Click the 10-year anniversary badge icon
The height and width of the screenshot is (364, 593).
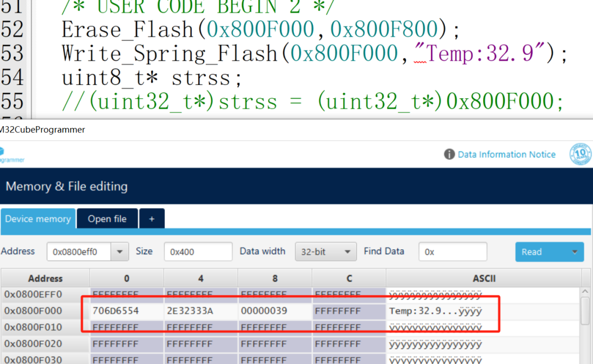581,154
